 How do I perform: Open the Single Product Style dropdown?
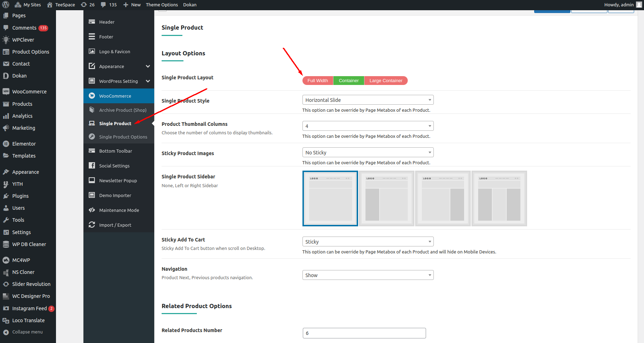368,100
